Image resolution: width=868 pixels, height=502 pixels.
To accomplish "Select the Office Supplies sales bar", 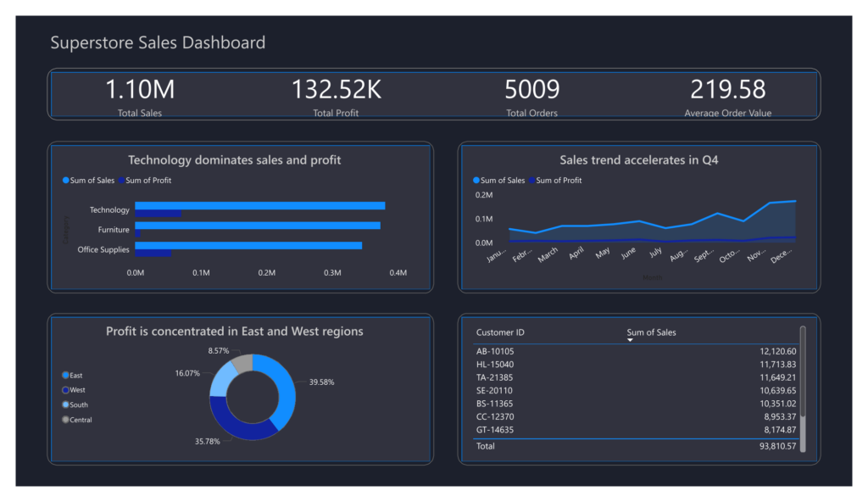I will click(248, 245).
